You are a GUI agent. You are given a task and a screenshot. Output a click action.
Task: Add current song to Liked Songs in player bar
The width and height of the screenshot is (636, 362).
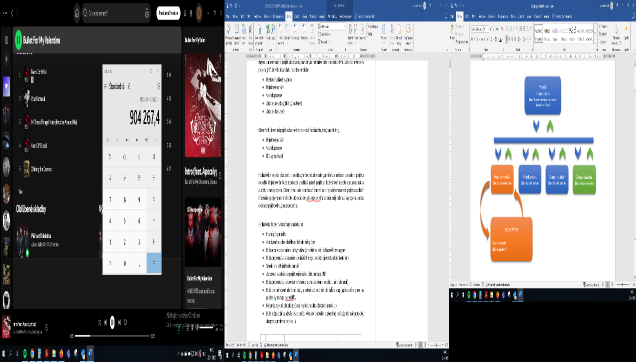pos(46,327)
